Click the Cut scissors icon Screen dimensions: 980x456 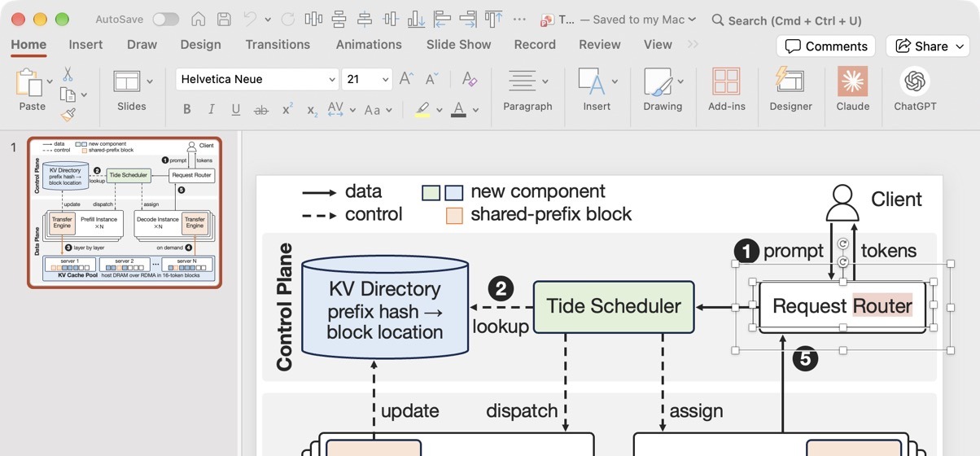point(68,75)
